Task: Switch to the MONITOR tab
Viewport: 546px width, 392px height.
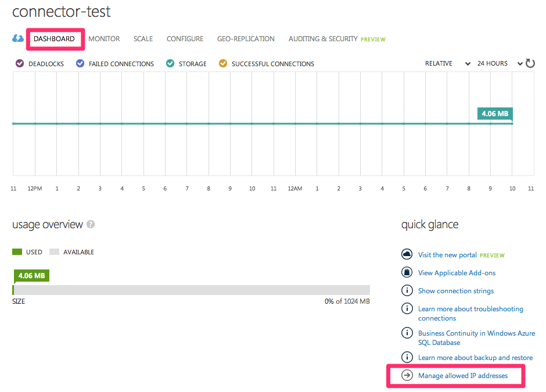Action: 104,38
